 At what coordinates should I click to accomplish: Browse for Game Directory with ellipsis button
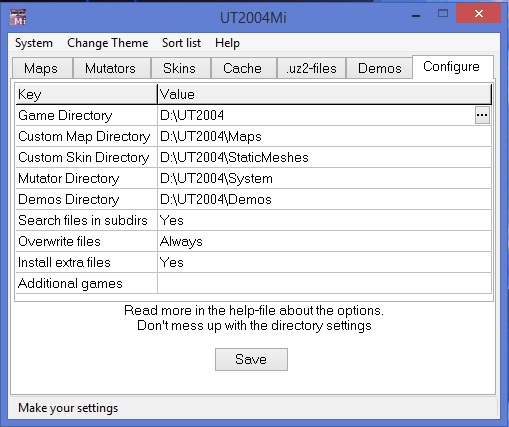pos(482,115)
